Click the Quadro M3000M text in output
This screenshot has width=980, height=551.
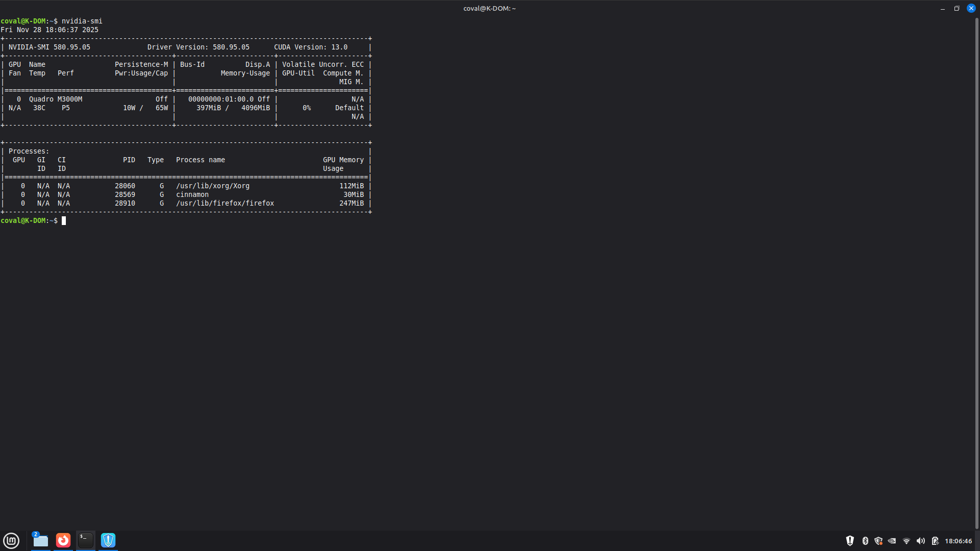tap(55, 99)
